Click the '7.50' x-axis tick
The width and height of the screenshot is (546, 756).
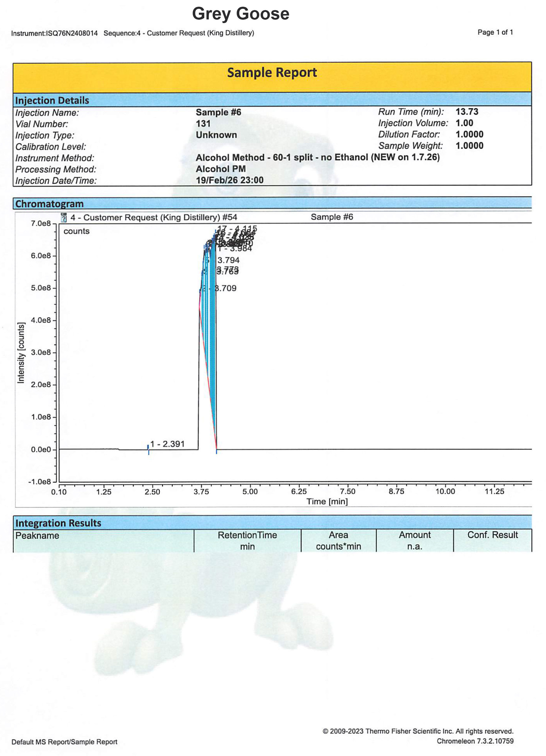347,491
